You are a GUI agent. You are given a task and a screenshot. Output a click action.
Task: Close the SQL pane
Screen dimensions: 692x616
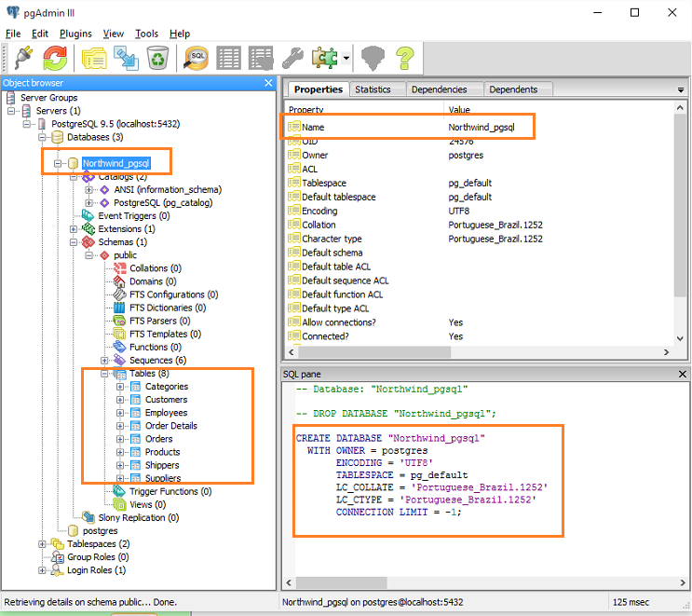point(683,374)
